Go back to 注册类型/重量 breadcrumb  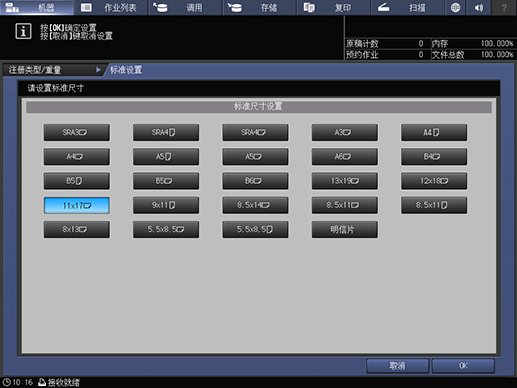[53, 70]
